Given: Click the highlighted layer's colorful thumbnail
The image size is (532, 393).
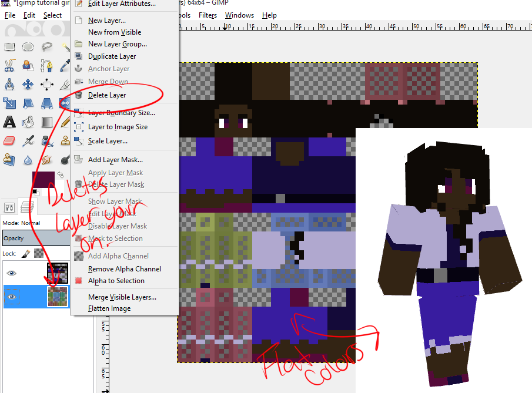Looking at the screenshot, I should pyautogui.click(x=58, y=297).
